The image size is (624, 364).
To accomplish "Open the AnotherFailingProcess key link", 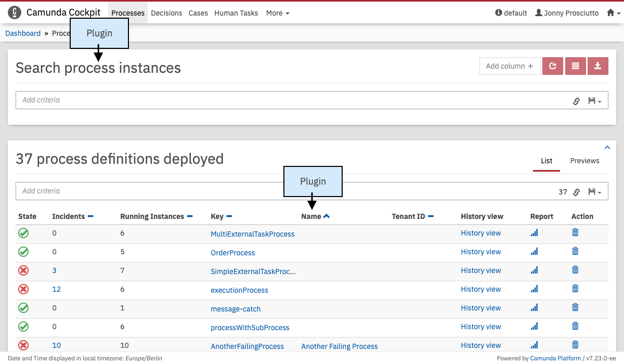I will (x=247, y=346).
